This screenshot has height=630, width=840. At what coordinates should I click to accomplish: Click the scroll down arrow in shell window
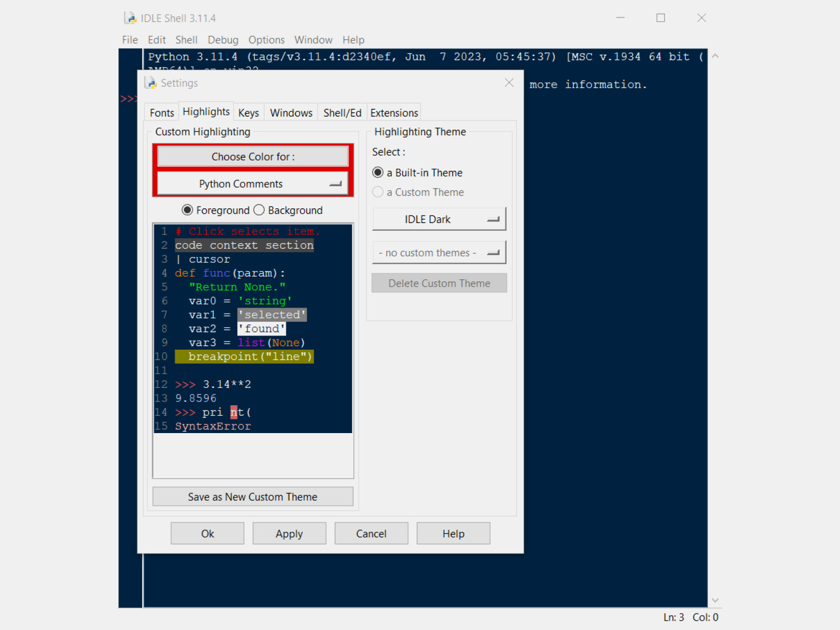pyautogui.click(x=715, y=601)
